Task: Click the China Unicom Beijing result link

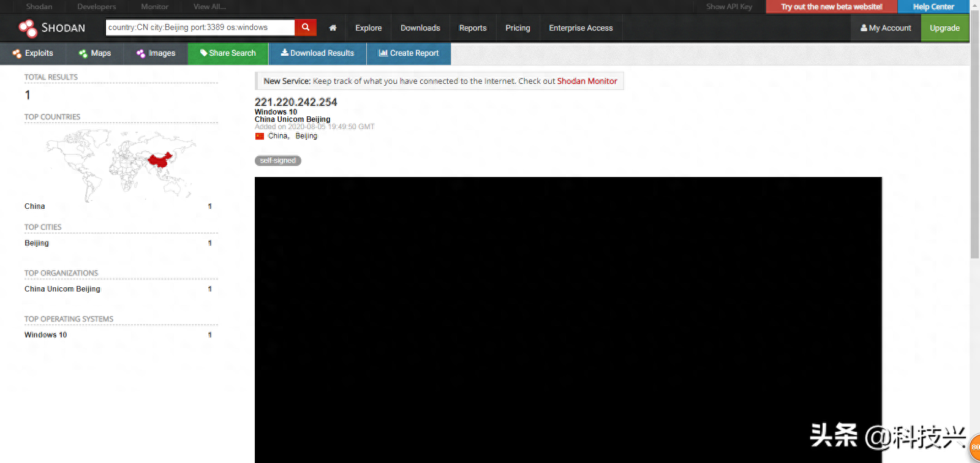Action: (292, 119)
